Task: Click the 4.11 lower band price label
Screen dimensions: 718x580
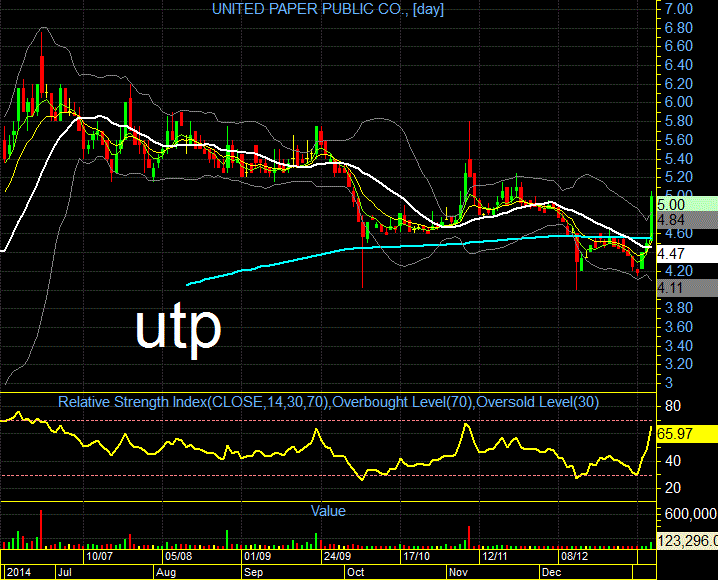Action: pos(687,288)
